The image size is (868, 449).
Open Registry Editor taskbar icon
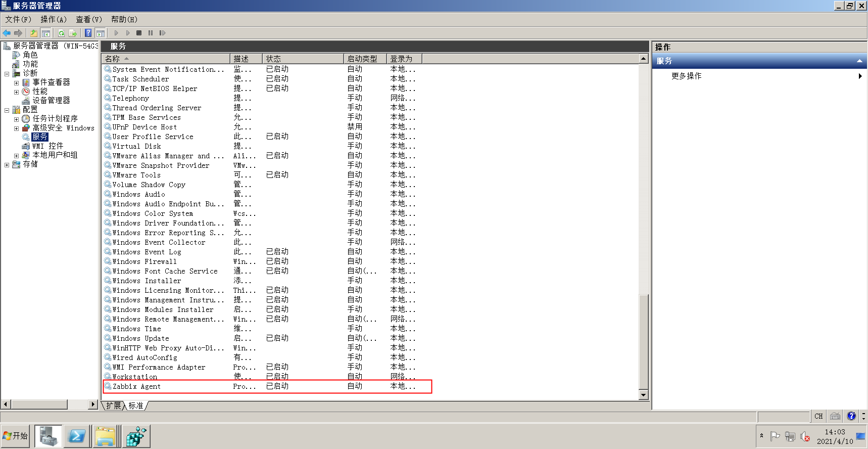(x=135, y=436)
